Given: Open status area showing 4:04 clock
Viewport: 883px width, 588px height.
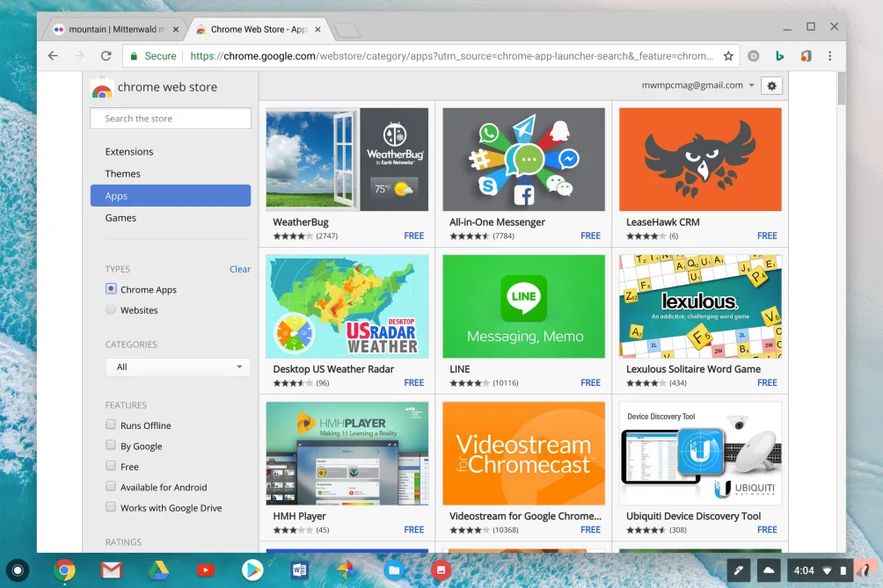Looking at the screenshot, I should pos(820,570).
